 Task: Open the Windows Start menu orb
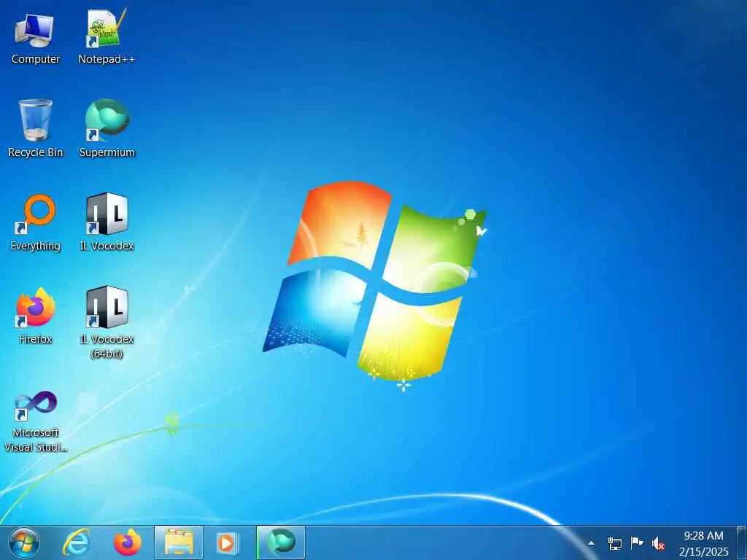(x=24, y=542)
